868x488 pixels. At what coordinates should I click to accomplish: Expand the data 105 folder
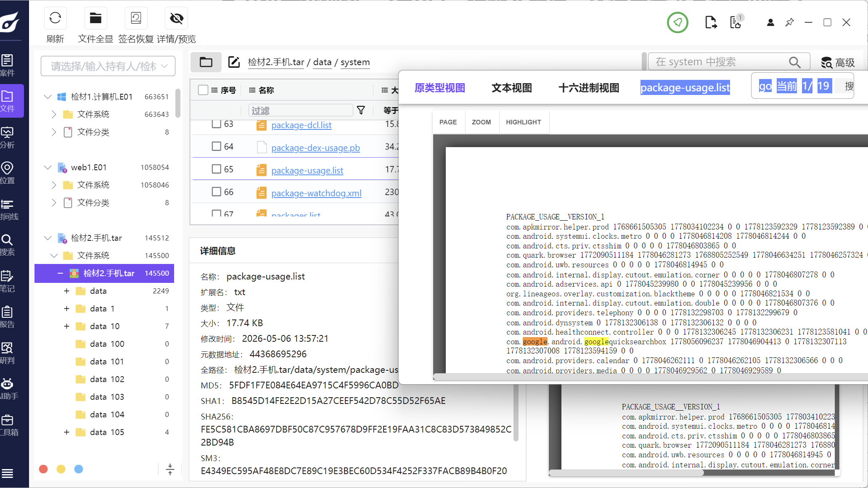[66, 432]
